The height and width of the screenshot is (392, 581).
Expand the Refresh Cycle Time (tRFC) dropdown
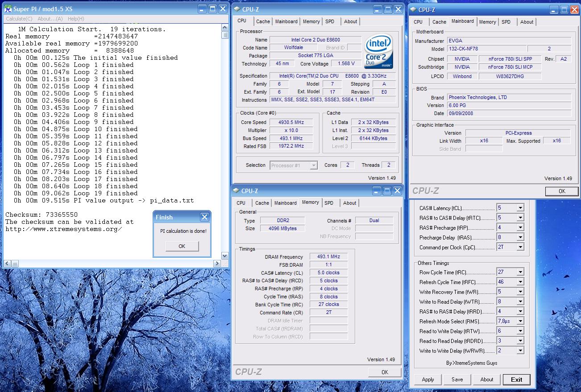point(520,282)
